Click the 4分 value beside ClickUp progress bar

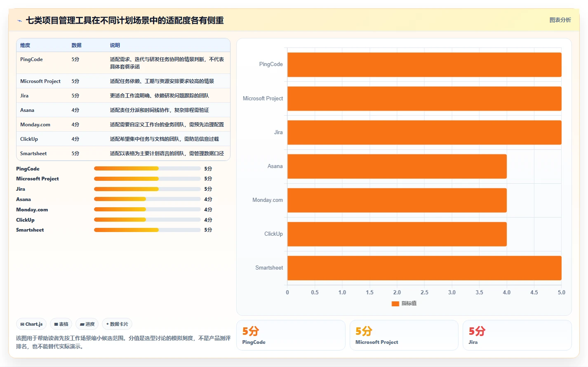[x=208, y=220]
